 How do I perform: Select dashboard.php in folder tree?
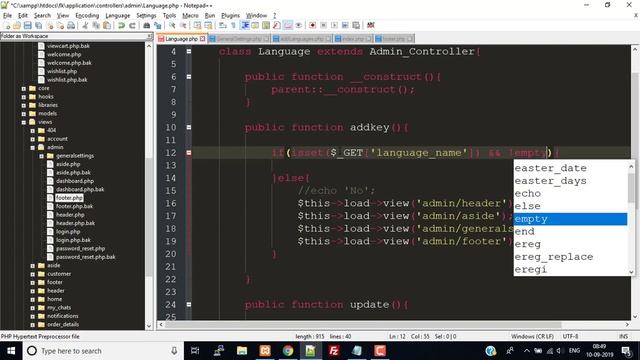tap(75, 181)
